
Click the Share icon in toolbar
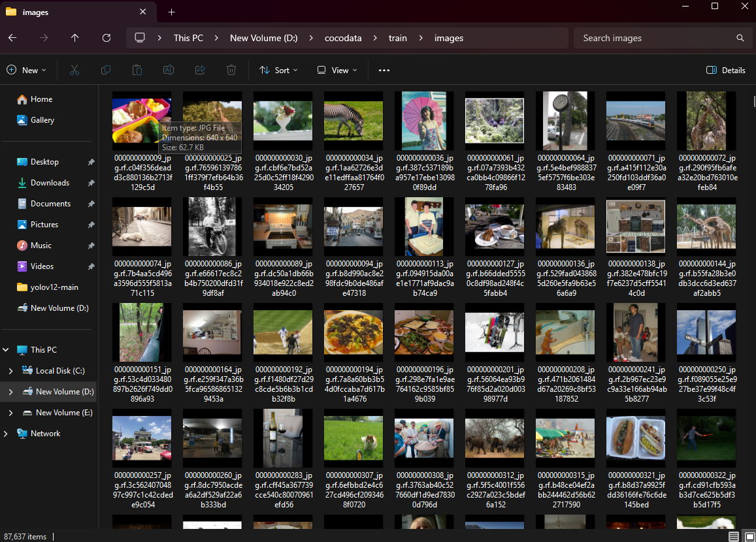(199, 70)
